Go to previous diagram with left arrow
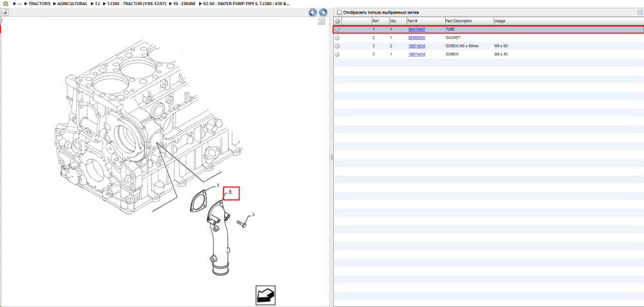 (x=313, y=12)
